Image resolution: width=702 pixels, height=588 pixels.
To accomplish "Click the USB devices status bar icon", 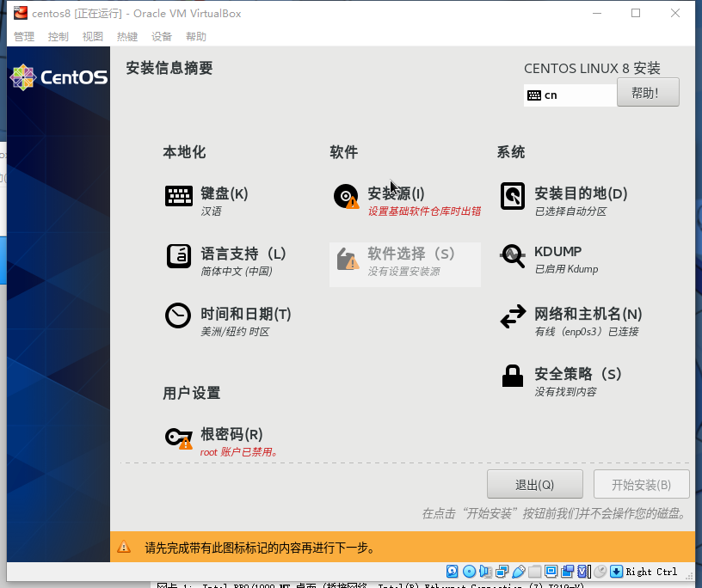I will coord(519,572).
